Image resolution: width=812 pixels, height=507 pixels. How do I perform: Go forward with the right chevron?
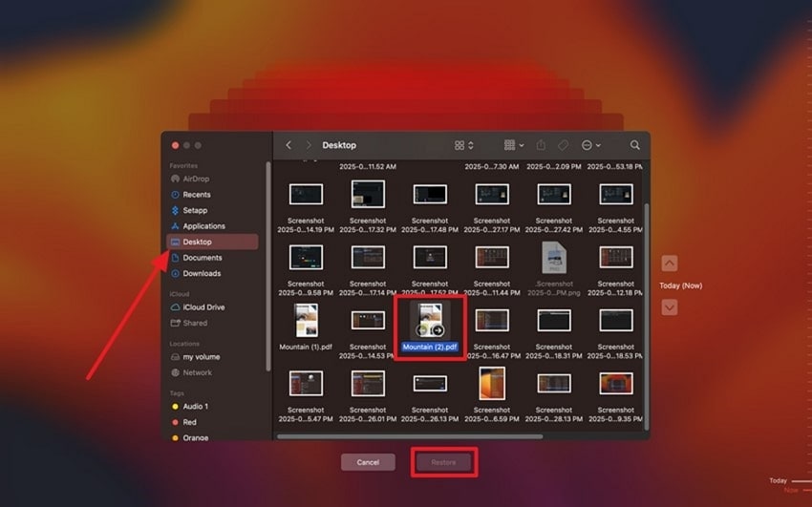(x=309, y=145)
